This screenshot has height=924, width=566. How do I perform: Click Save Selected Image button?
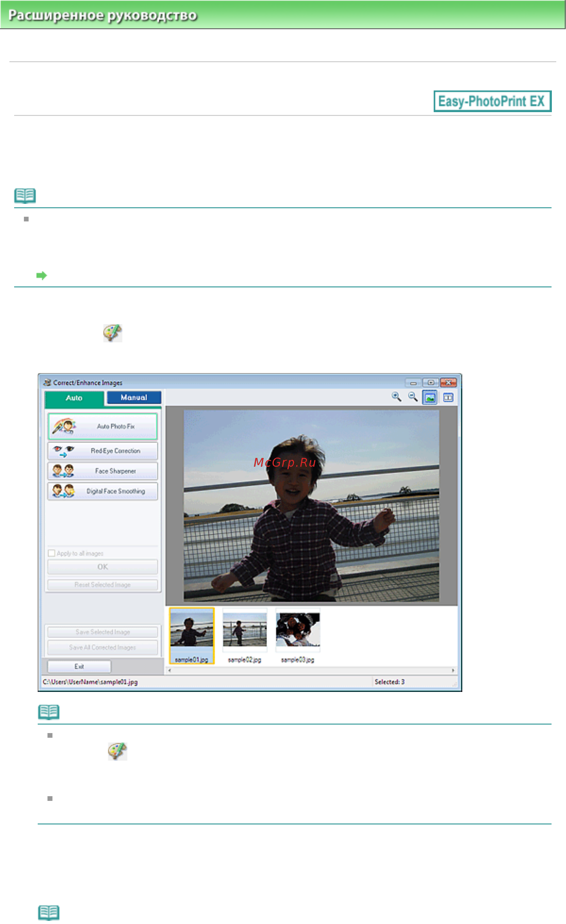tap(102, 632)
